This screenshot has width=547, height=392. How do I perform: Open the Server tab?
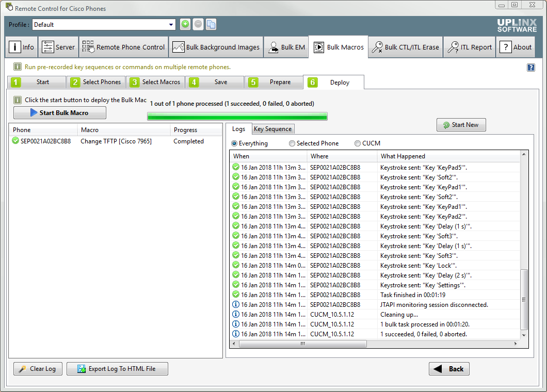58,47
